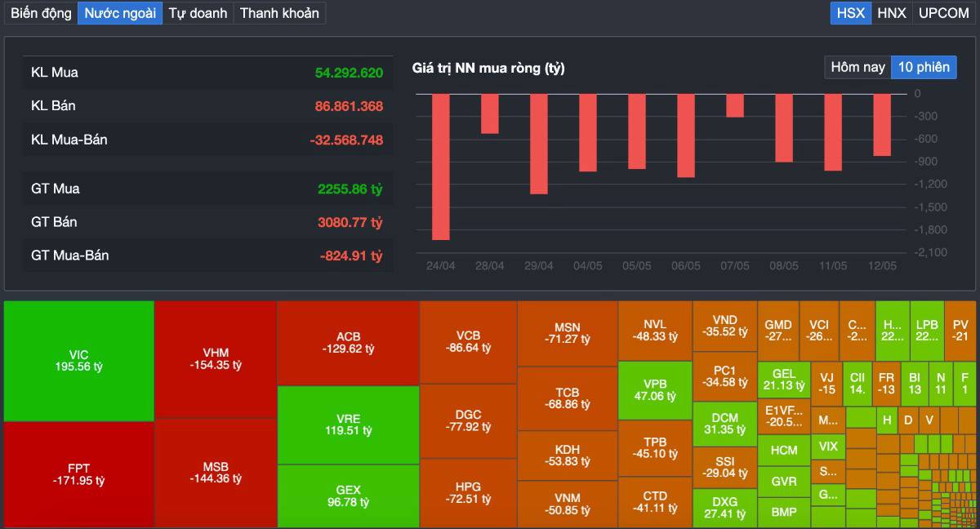This screenshot has width=980, height=529.
Task: Switch to the UPCOM exchange
Action: click(x=943, y=13)
